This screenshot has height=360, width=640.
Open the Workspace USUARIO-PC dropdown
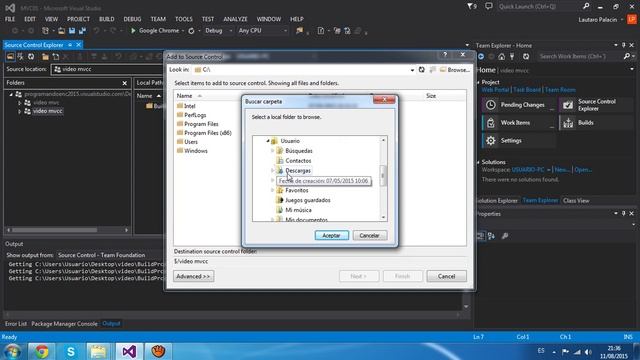click(x=549, y=169)
